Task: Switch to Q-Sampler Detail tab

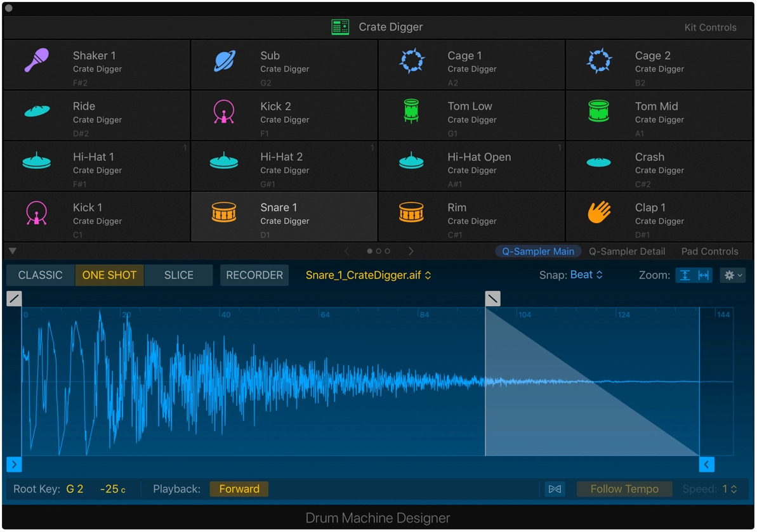Action: [x=627, y=251]
